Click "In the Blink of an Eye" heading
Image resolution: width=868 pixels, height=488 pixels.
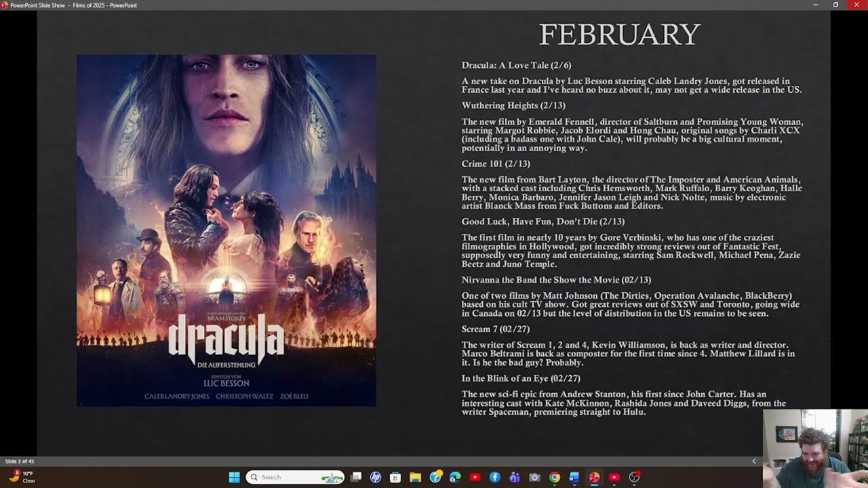[521, 379]
